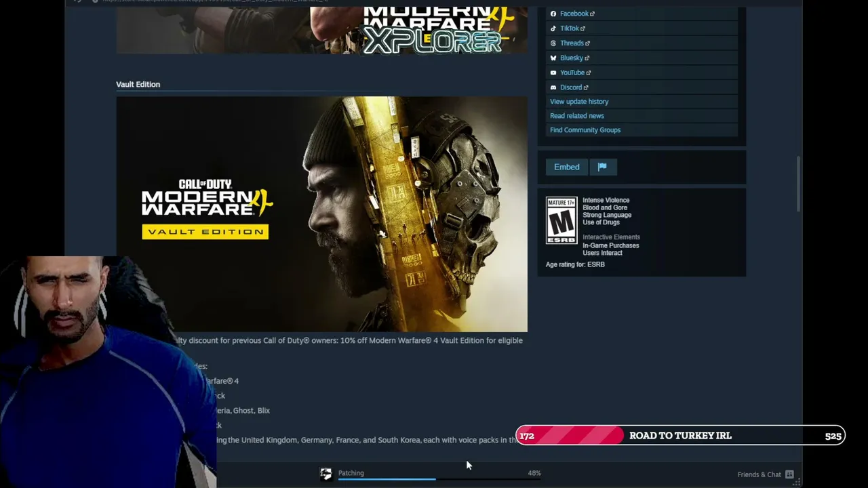Image resolution: width=868 pixels, height=488 pixels.
Task: Click the "Strong Language" descriptor text
Action: pyautogui.click(x=607, y=216)
